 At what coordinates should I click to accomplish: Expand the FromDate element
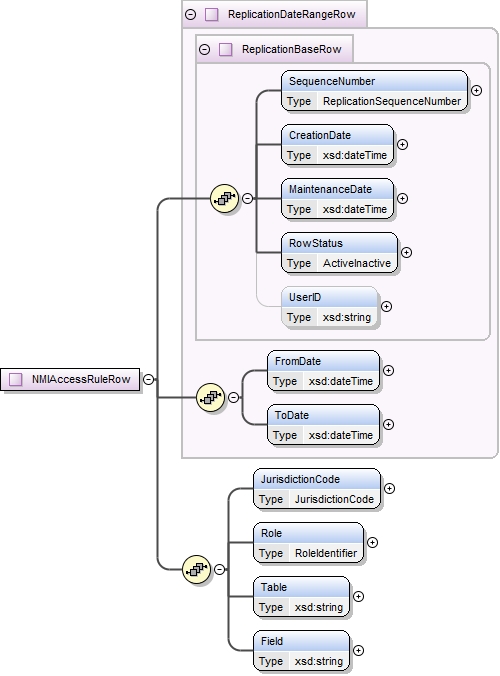pos(388,371)
